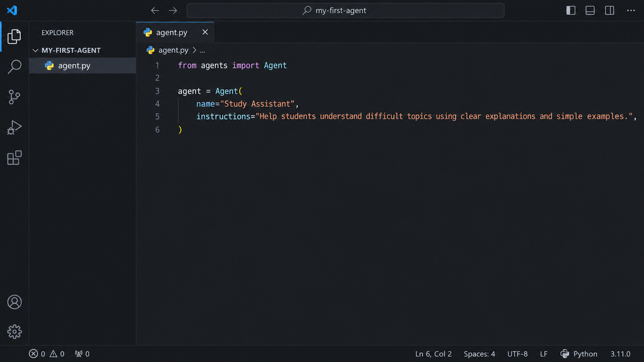The image size is (644, 362).
Task: Click line number 6 in the gutter
Action: [x=157, y=129]
